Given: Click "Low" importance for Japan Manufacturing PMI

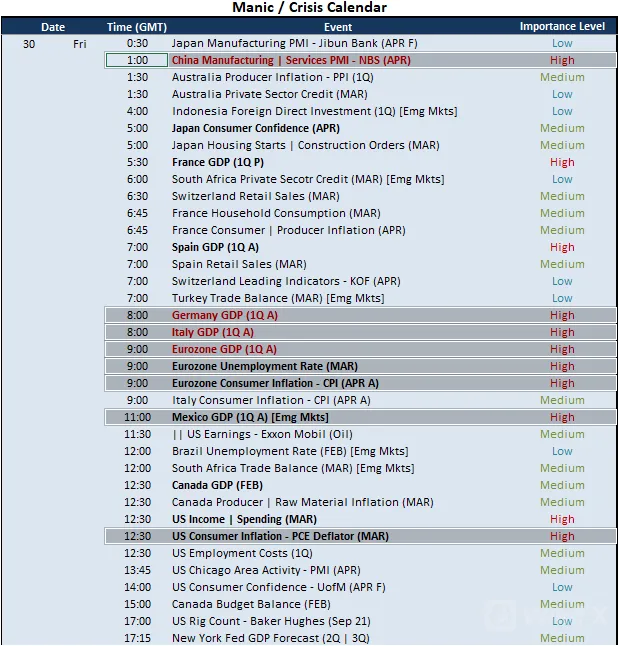Looking at the screenshot, I should coord(562,43).
